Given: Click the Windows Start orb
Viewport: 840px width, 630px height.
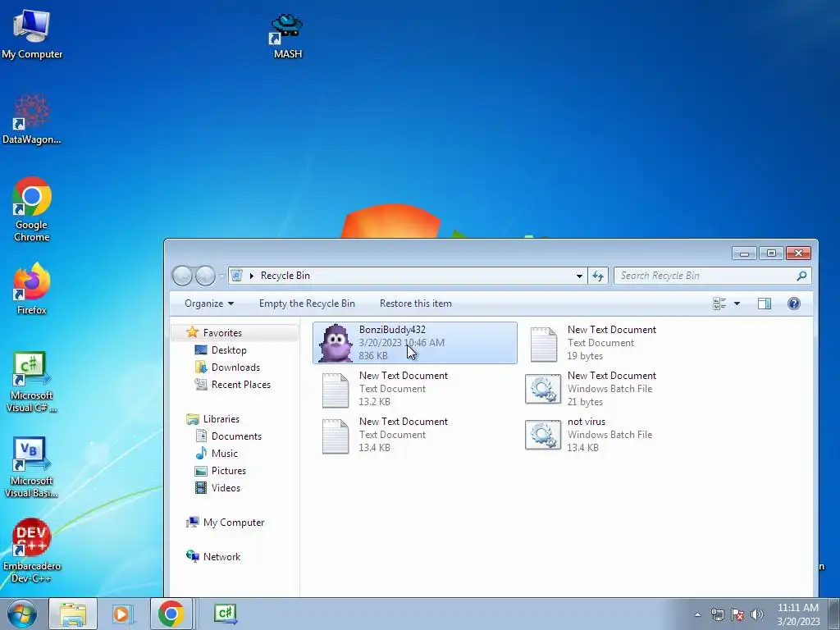Looking at the screenshot, I should click(x=22, y=614).
